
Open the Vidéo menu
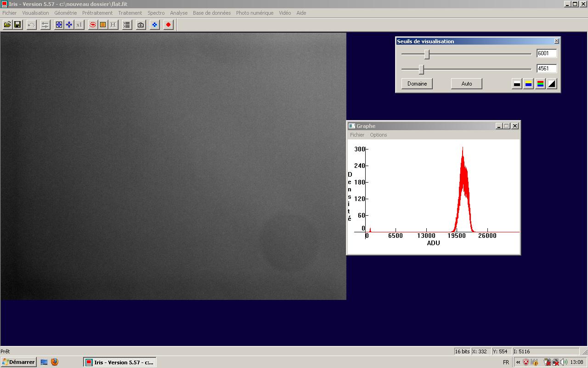pos(285,13)
